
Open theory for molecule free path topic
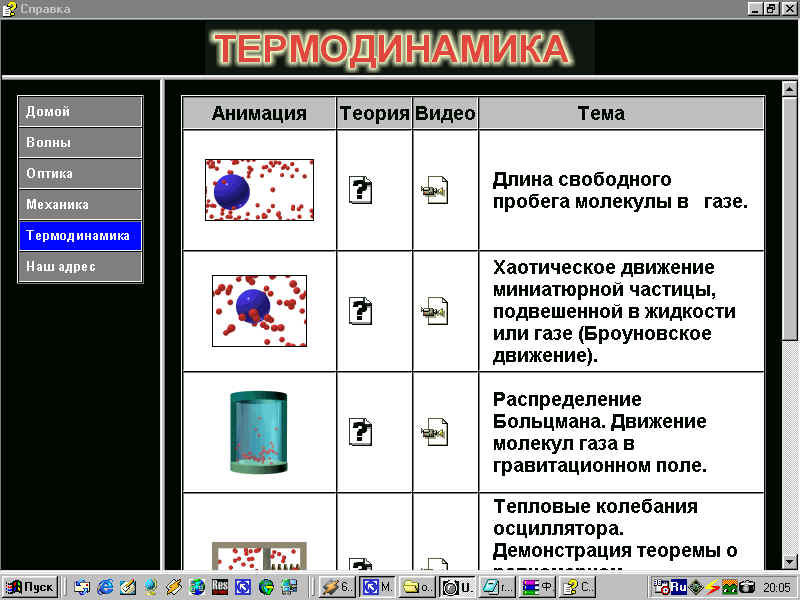pyautogui.click(x=361, y=189)
